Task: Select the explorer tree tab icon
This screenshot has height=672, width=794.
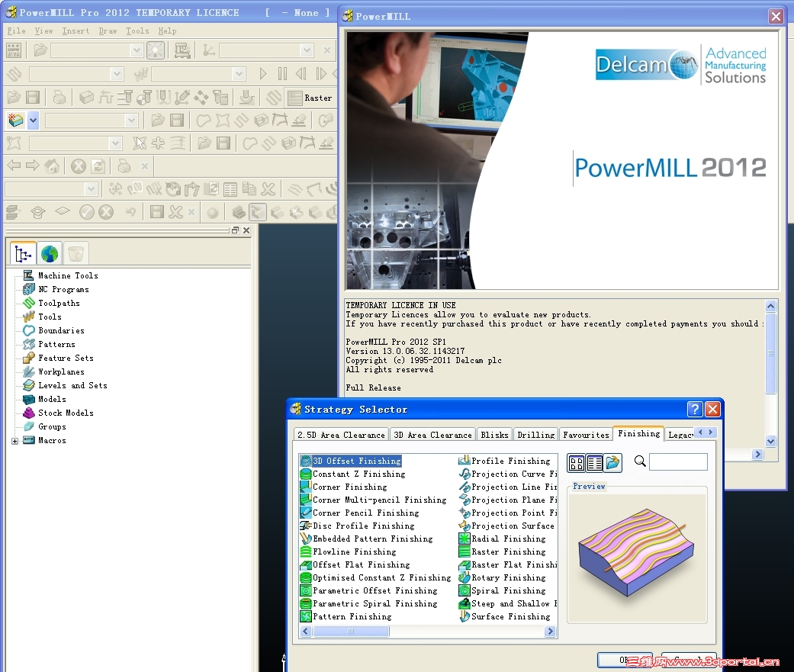Action: click(23, 253)
